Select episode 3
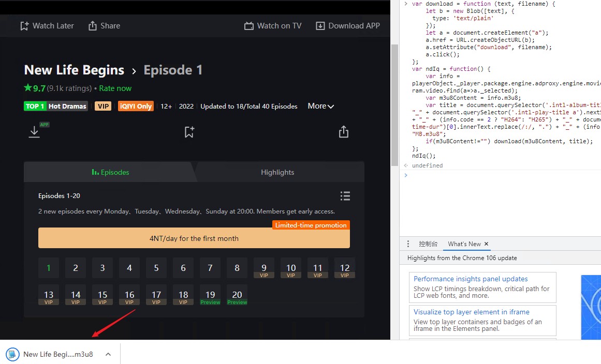The image size is (601, 364). pyautogui.click(x=102, y=267)
